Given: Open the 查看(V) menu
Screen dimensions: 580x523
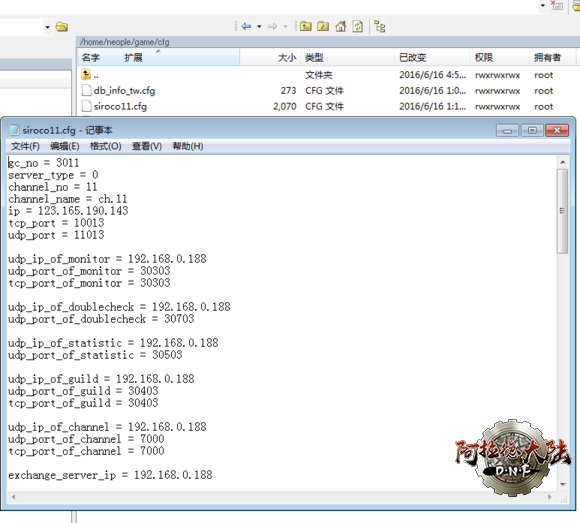Looking at the screenshot, I should 147,146.
